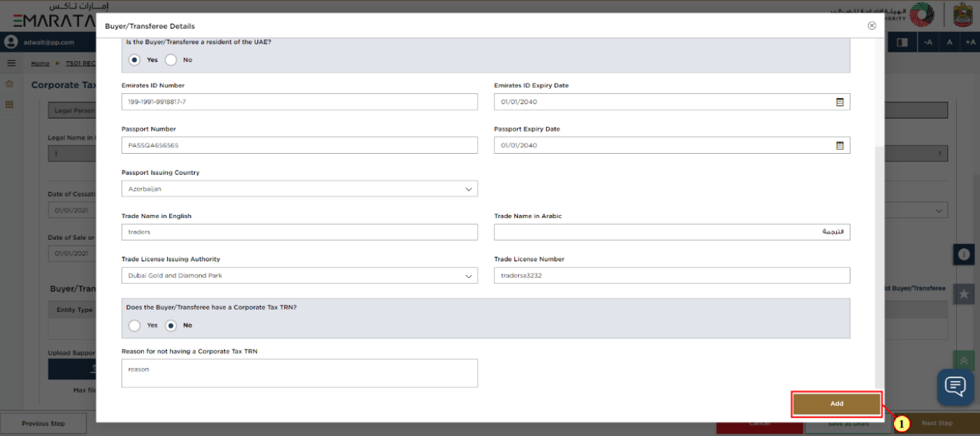This screenshot has height=436, width=980.
Task: Click the Trade License Number field
Action: (x=672, y=276)
